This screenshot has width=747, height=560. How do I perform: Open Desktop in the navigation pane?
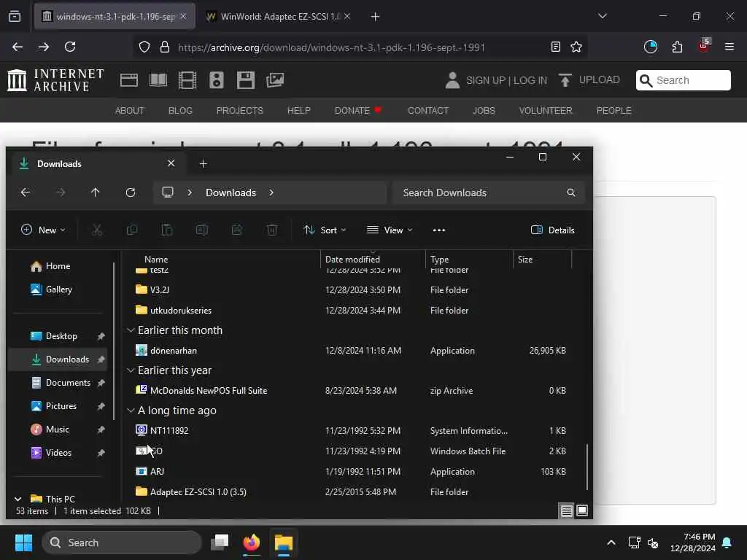53,336
